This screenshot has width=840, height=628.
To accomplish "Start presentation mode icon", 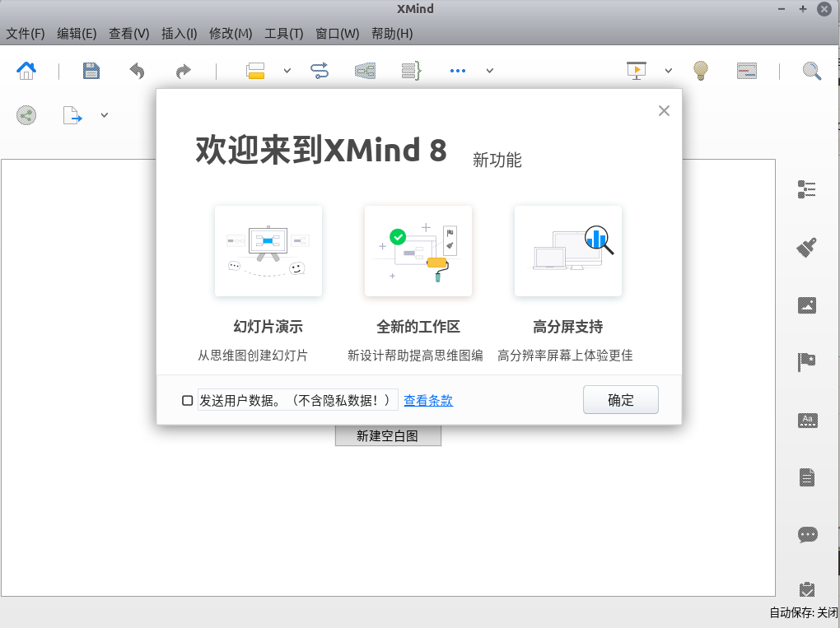I will tap(637, 71).
